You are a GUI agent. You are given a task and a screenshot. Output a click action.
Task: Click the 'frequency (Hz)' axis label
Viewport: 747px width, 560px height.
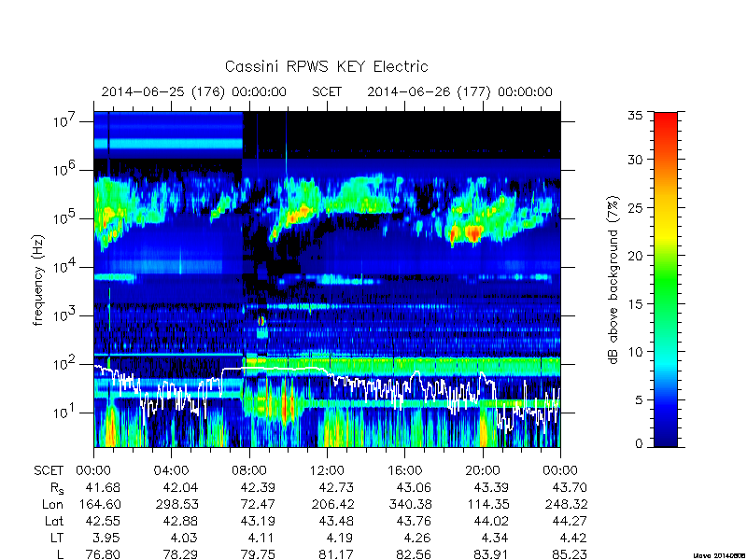tap(38, 280)
